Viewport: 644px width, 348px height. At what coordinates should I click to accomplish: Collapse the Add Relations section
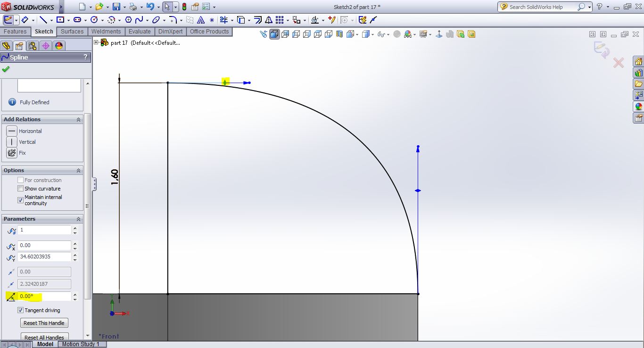(x=79, y=120)
